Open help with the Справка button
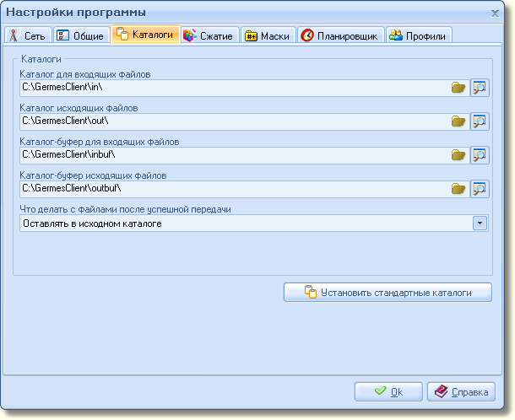This screenshot has height=420, width=515. pyautogui.click(x=461, y=391)
